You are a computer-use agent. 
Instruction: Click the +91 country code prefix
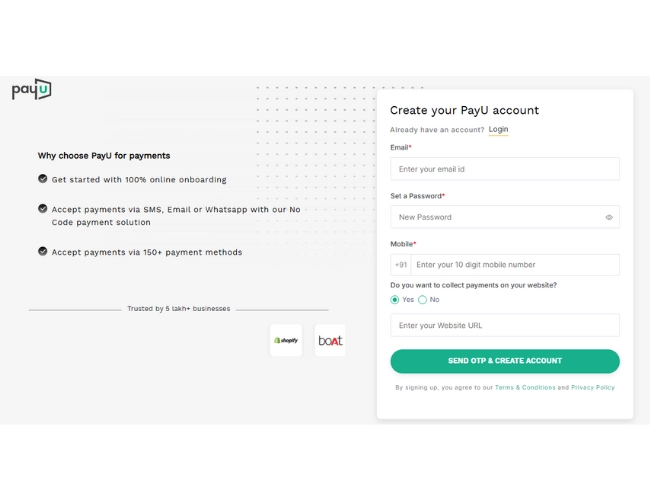401,265
